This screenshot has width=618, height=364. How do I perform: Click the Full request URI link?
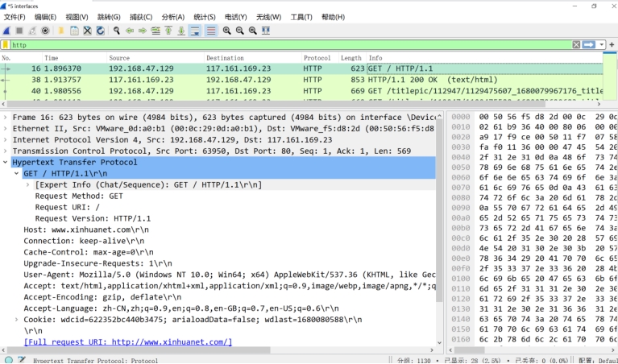tap(127, 342)
